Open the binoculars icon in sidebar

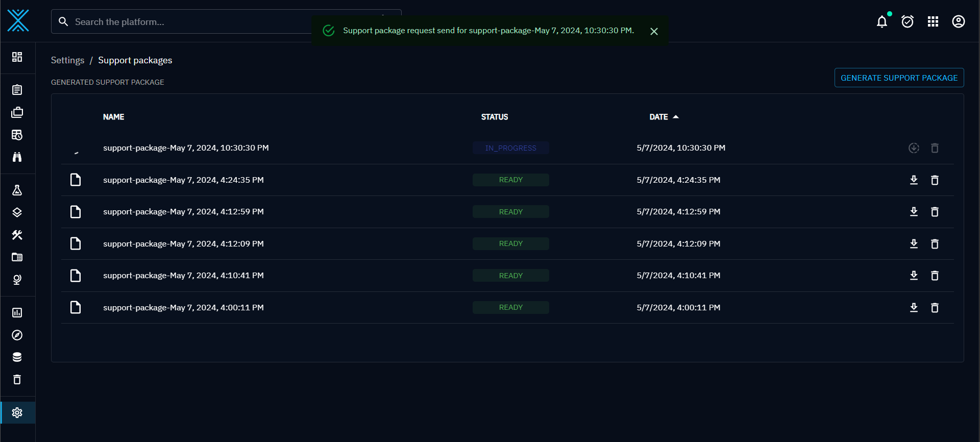(17, 157)
